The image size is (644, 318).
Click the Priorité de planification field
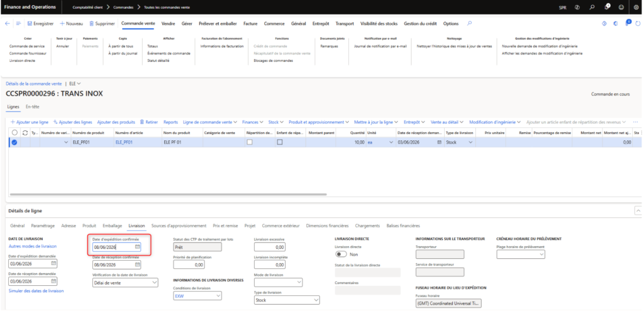pyautogui.click(x=189, y=265)
